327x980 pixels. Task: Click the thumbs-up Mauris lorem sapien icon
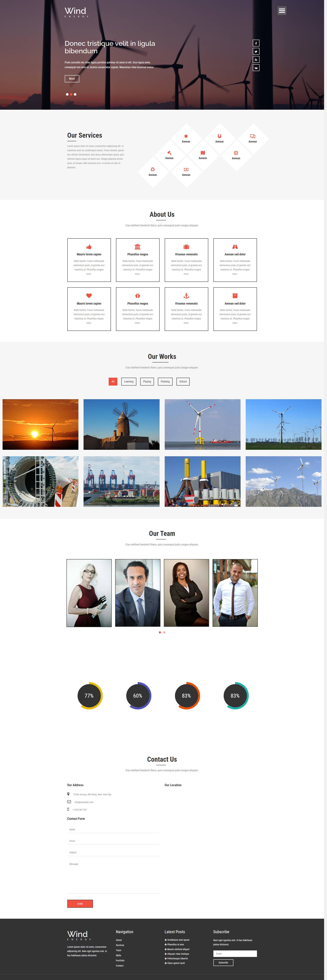click(89, 247)
